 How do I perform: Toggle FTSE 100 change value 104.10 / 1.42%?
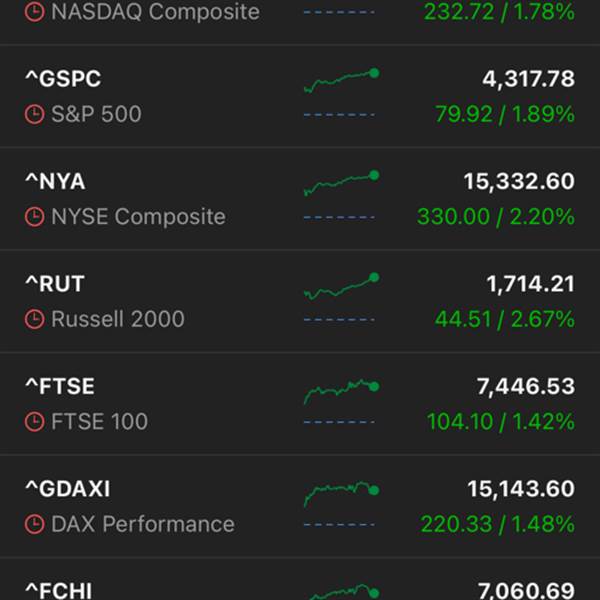501,422
